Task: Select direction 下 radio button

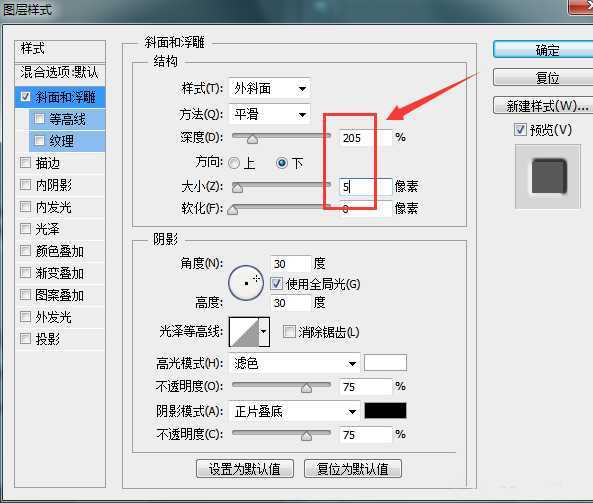Action: coord(282,163)
